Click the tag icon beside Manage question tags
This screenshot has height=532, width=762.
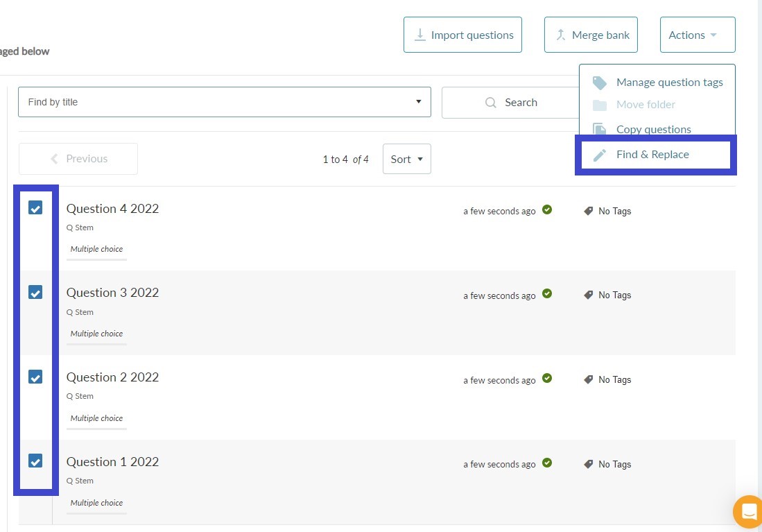point(599,83)
